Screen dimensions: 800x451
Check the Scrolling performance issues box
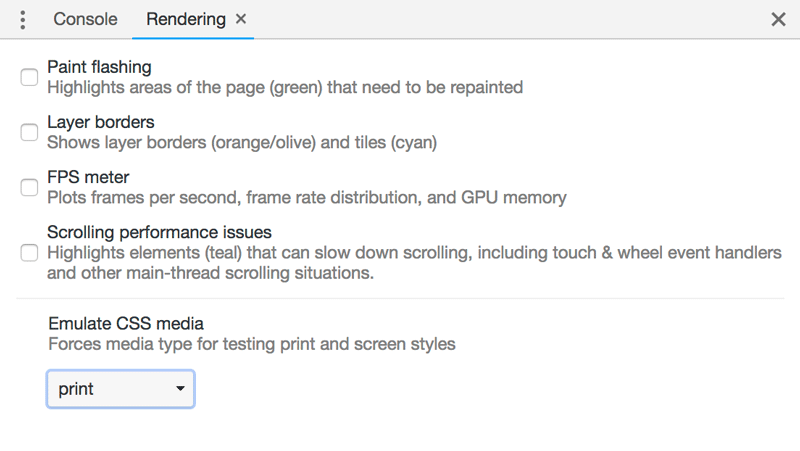tap(30, 252)
